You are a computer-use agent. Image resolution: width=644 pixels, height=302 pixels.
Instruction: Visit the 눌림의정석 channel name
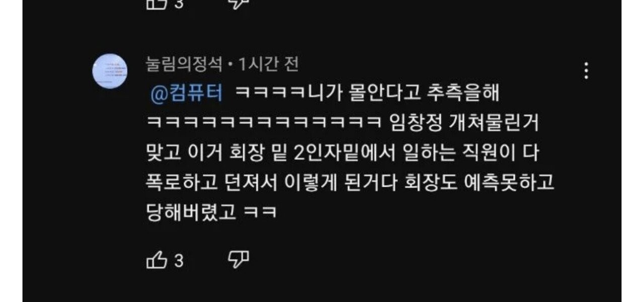coord(184,64)
